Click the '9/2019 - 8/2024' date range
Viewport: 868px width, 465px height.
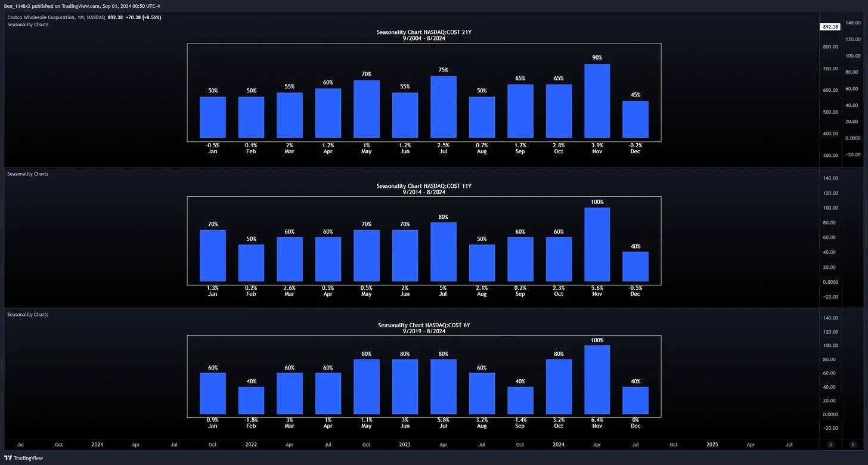tap(424, 331)
